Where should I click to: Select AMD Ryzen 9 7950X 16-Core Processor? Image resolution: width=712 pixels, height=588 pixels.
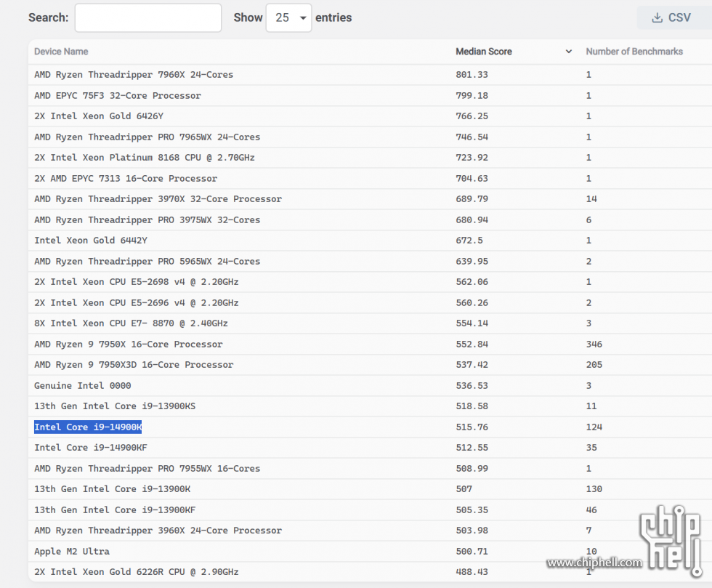click(129, 344)
